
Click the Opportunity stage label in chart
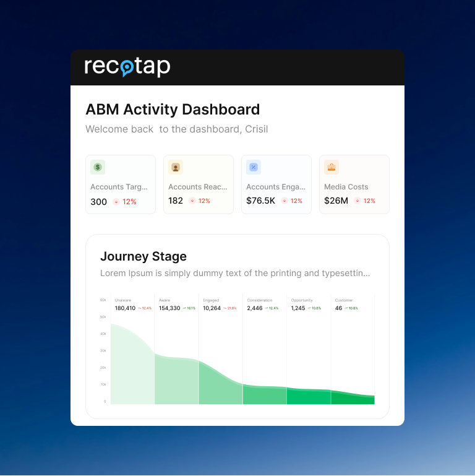(x=302, y=300)
